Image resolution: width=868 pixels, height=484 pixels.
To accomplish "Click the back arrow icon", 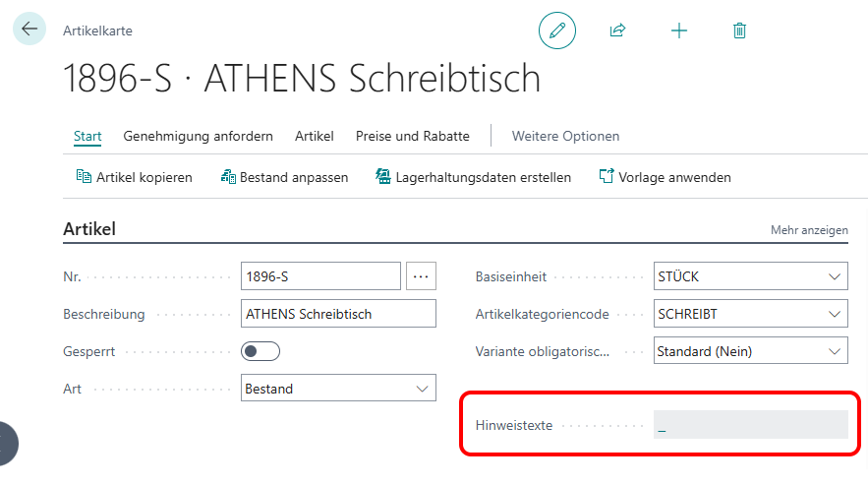I will point(29,29).
